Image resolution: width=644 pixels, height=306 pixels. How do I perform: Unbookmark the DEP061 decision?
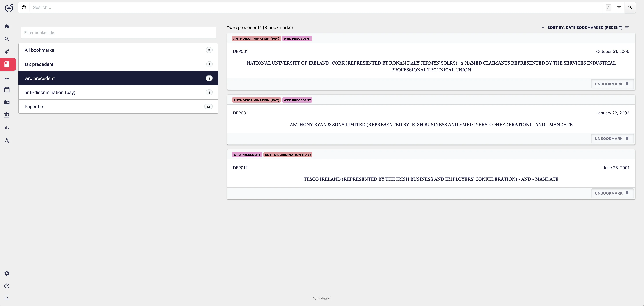(612, 84)
